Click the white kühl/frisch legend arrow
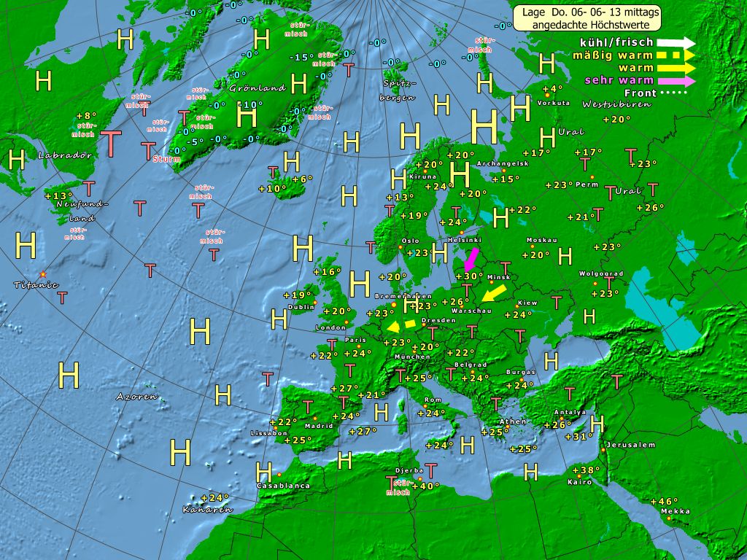This screenshot has height=560, width=747. (676, 43)
